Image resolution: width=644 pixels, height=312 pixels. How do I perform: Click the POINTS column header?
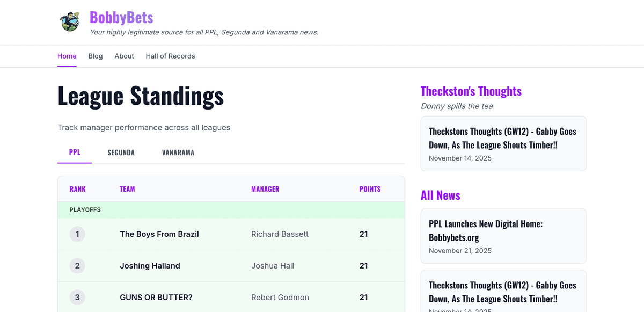(x=370, y=189)
